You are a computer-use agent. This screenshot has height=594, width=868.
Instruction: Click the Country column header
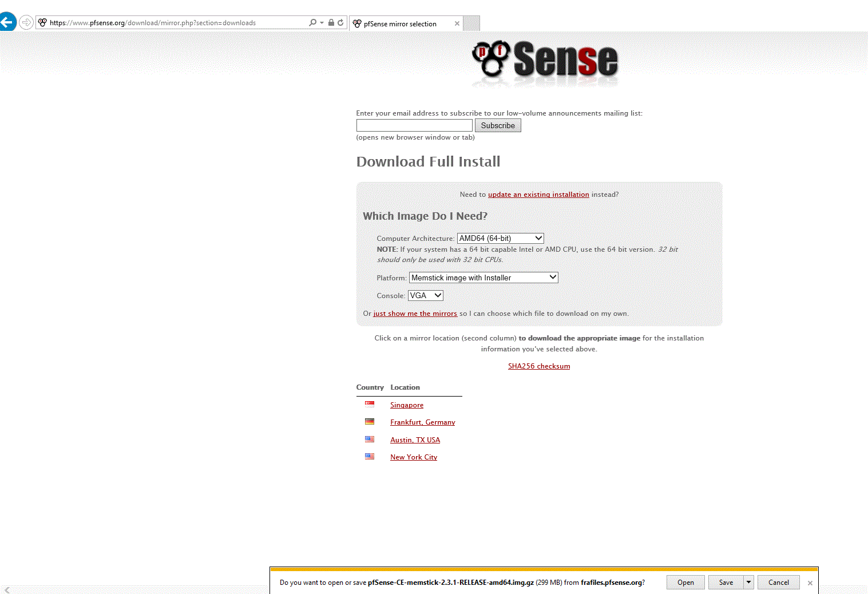point(370,387)
